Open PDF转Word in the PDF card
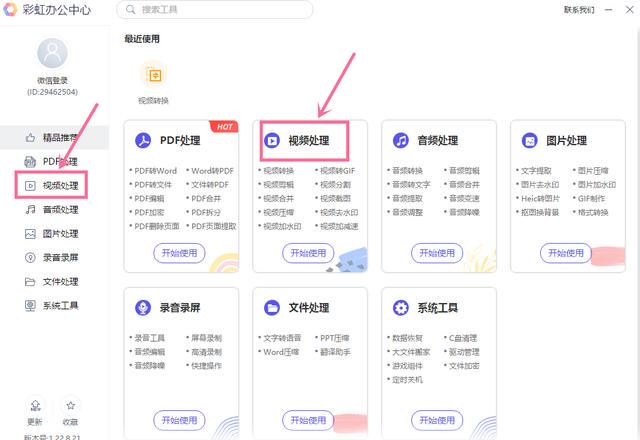Image resolution: width=640 pixels, height=440 pixels. coord(156,171)
